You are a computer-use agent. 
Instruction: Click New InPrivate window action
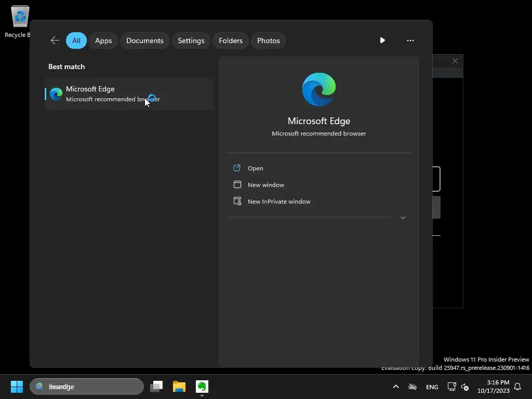point(279,202)
